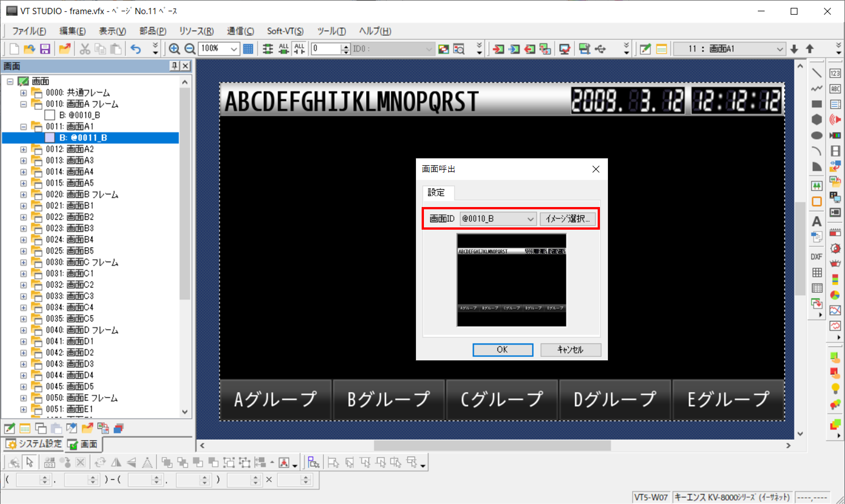This screenshot has height=504, width=845.
Task: Click the OK button in dialog
Action: pyautogui.click(x=503, y=350)
